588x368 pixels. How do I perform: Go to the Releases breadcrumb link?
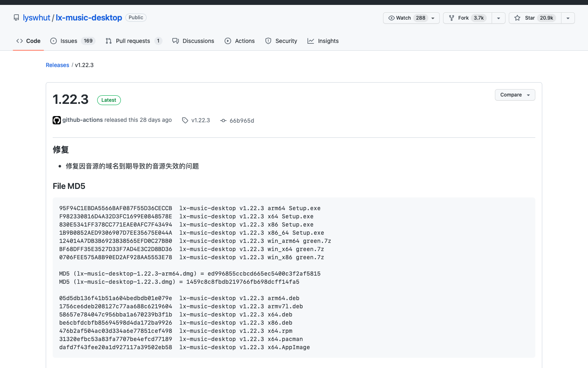[57, 65]
